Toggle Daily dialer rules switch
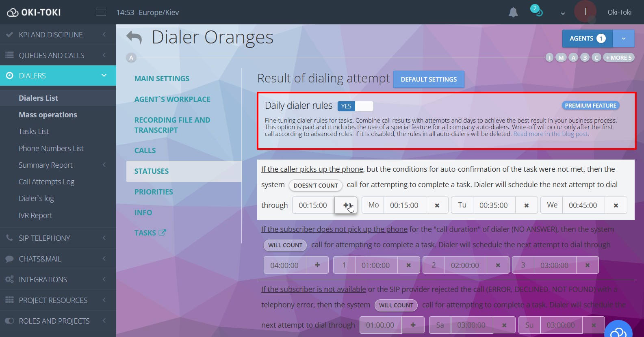Image resolution: width=644 pixels, height=337 pixels. click(355, 106)
